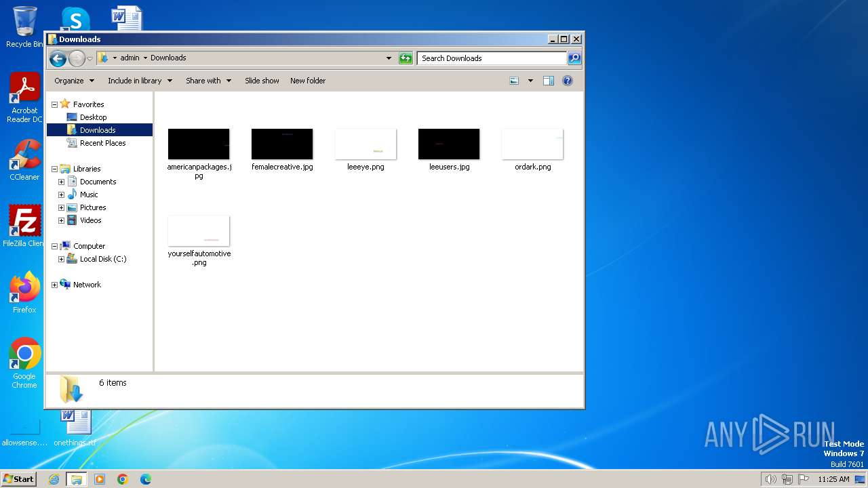Launch Microsoft Edge from the taskbar
868x488 pixels.
point(145,479)
